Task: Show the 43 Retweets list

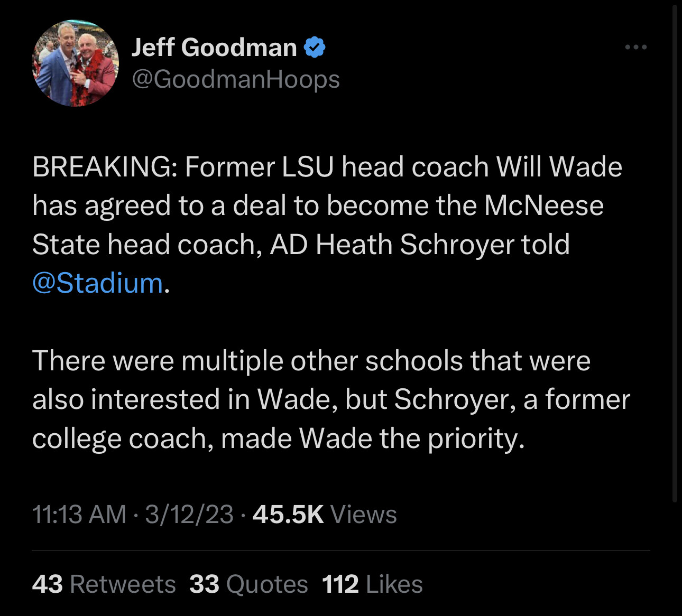Action: (104, 584)
